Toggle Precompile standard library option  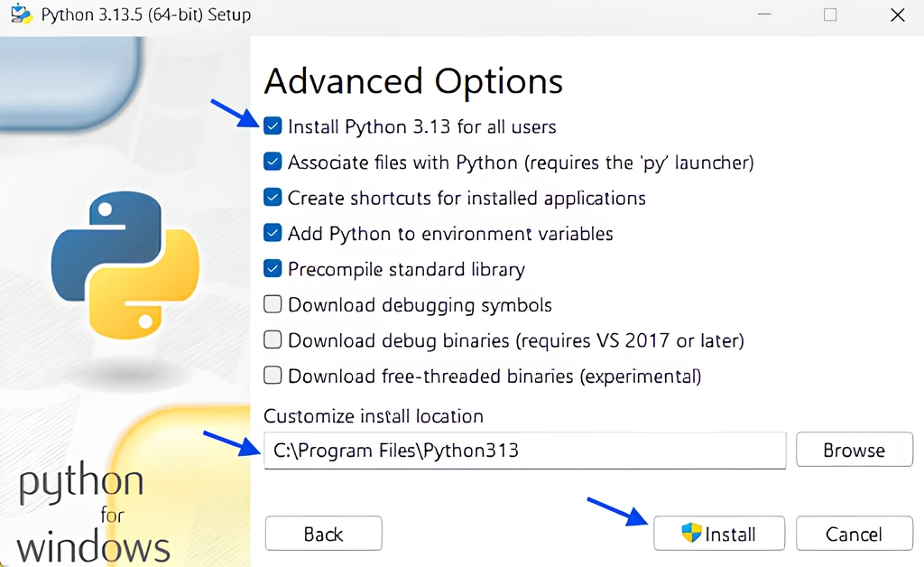click(x=273, y=269)
